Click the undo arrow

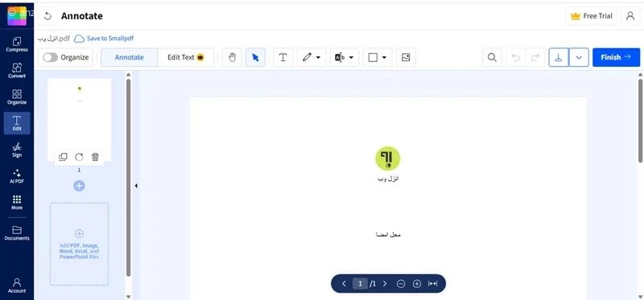pos(516,57)
